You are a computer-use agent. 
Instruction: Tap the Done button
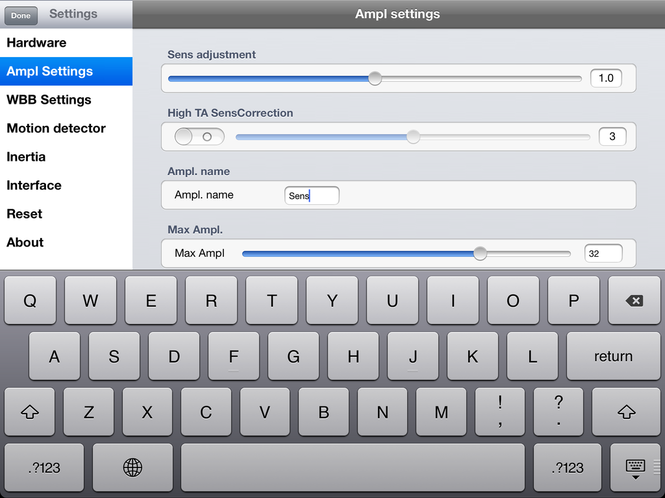coord(22,15)
